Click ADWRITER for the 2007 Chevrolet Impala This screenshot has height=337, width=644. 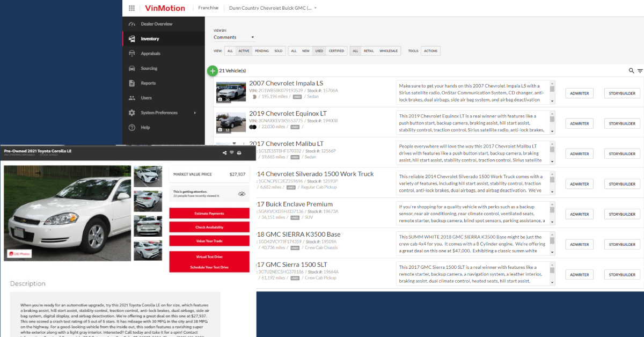pos(580,93)
